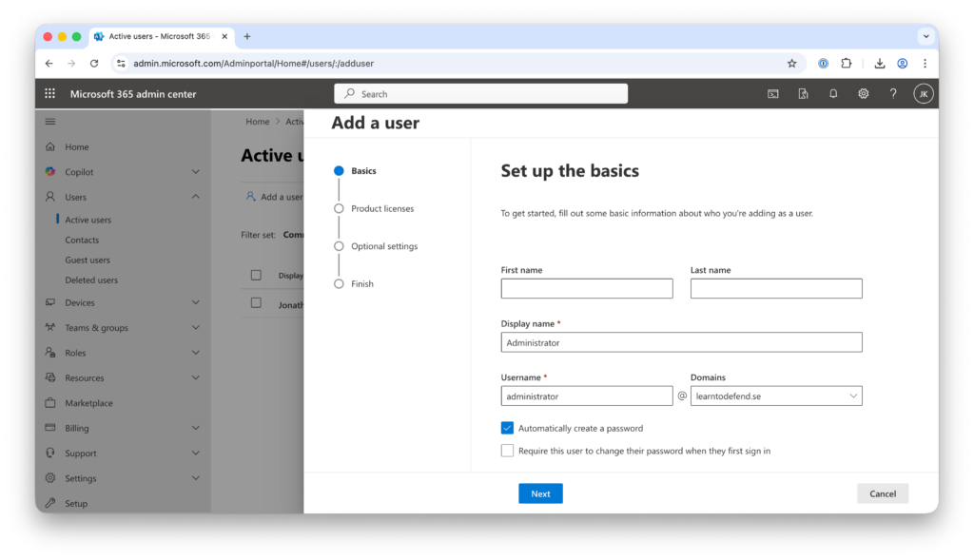
Task: Open the JK account avatar
Action: click(x=923, y=94)
